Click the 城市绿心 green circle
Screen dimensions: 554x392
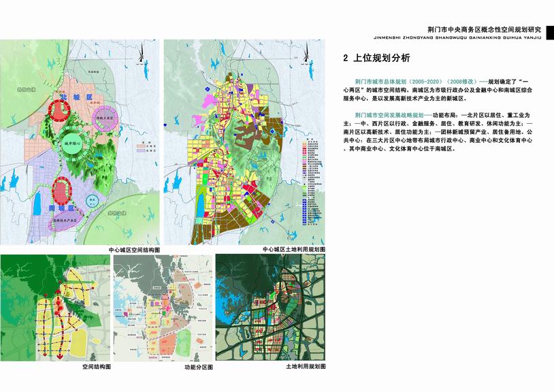coord(74,143)
